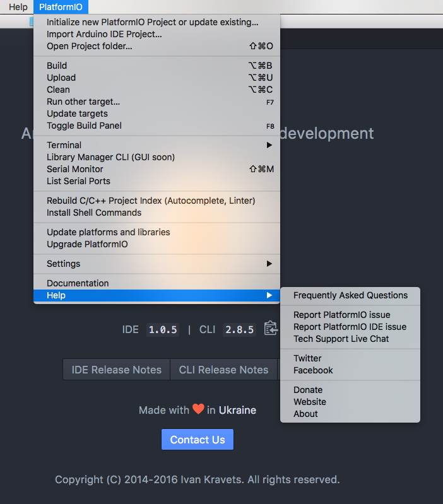Choose Tech Support Live Chat
Viewport: 443px width, 504px height.
(350, 339)
